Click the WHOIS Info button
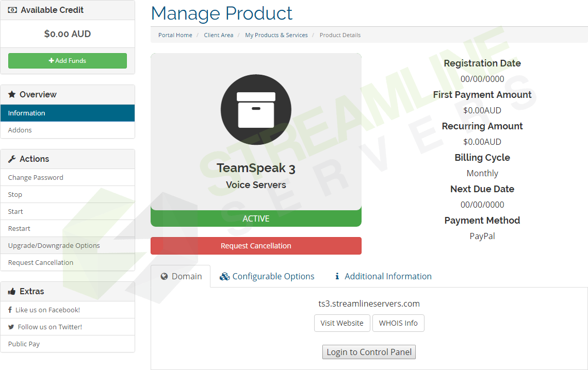588x370 pixels. point(398,323)
